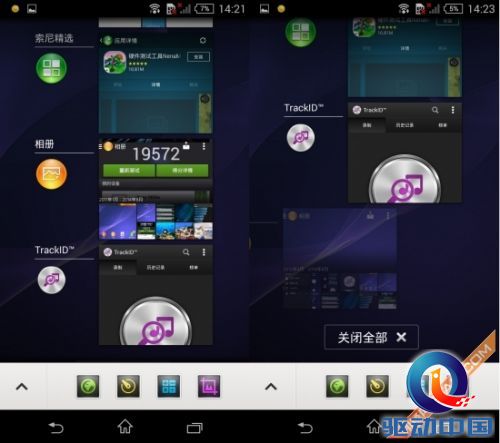500x443 pixels.
Task: Tap Wi-Fi icon in left status bar
Action: pyautogui.click(x=154, y=9)
